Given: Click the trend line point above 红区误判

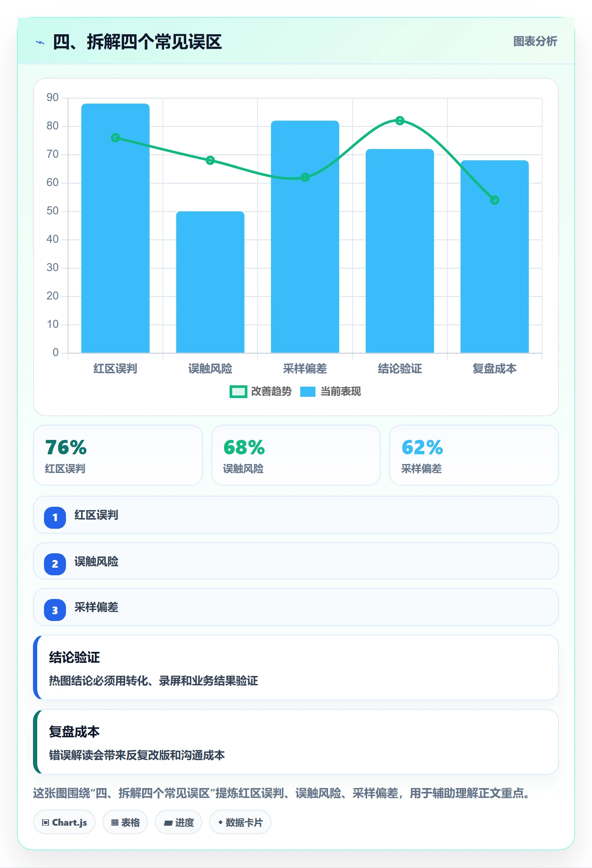Looking at the screenshot, I should (x=115, y=138).
